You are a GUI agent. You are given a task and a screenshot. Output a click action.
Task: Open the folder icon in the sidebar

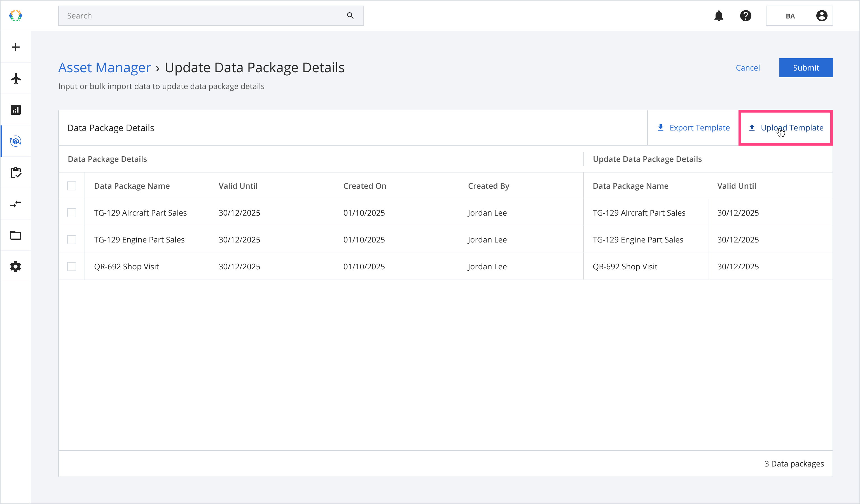coord(16,235)
